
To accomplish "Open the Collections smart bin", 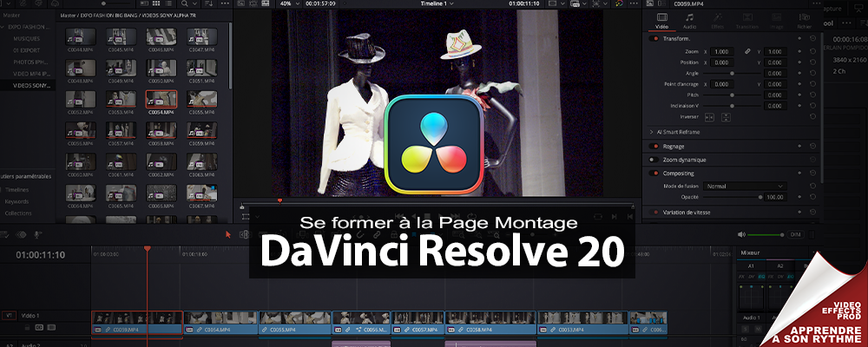I will (x=18, y=213).
